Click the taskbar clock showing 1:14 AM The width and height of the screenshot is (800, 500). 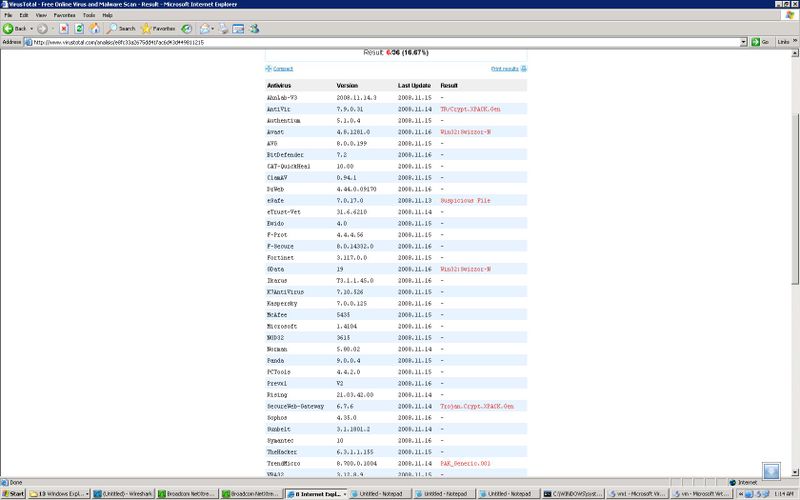(783, 494)
